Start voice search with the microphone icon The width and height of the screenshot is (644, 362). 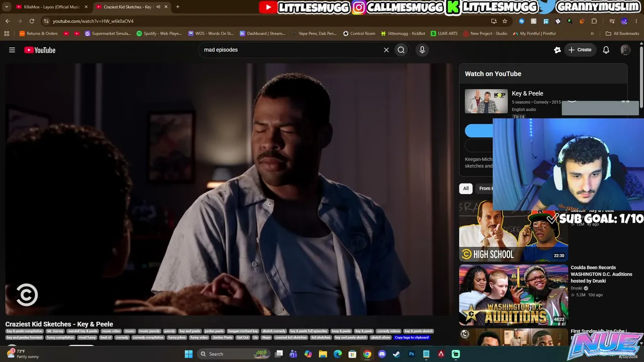point(422,50)
